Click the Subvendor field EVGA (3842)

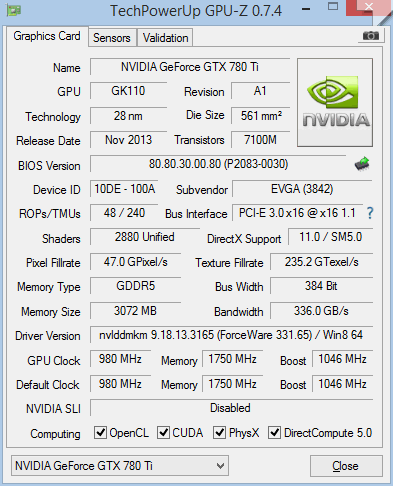(302, 189)
